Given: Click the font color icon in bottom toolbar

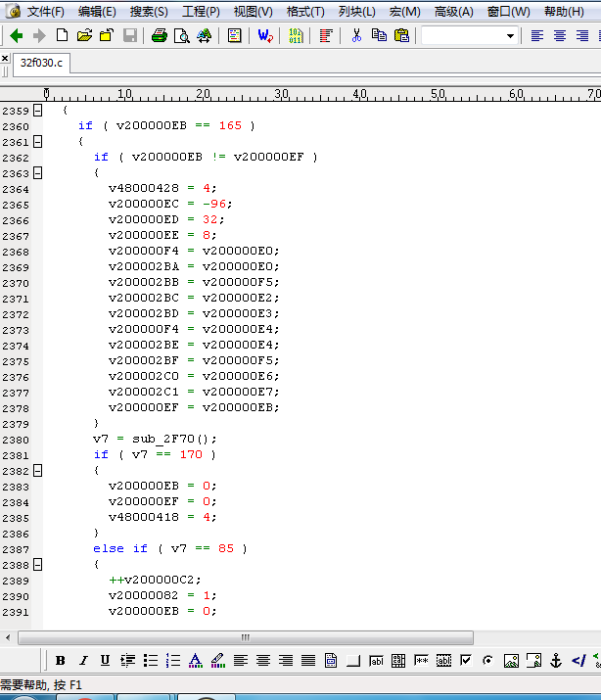Looking at the screenshot, I should 195,661.
